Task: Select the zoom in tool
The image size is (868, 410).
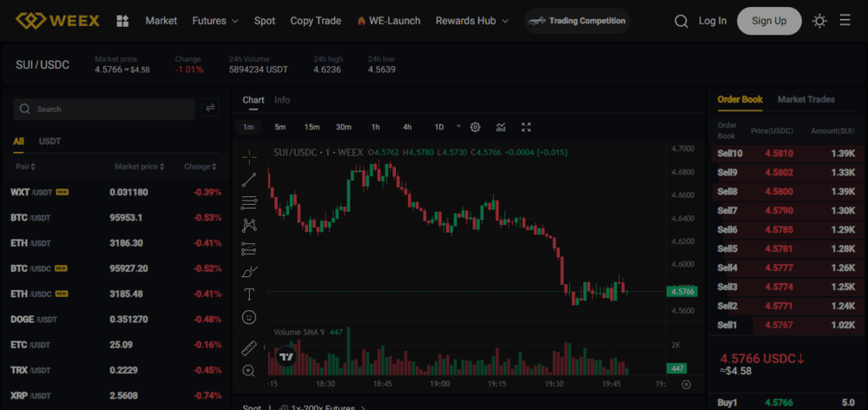Action: click(249, 371)
